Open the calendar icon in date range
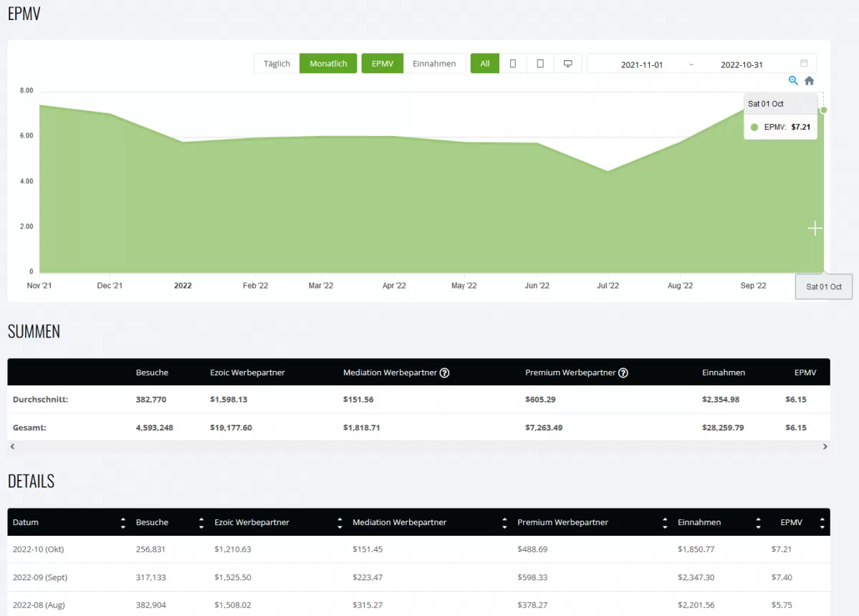Screen dimensions: 859x616 [x=804, y=64]
